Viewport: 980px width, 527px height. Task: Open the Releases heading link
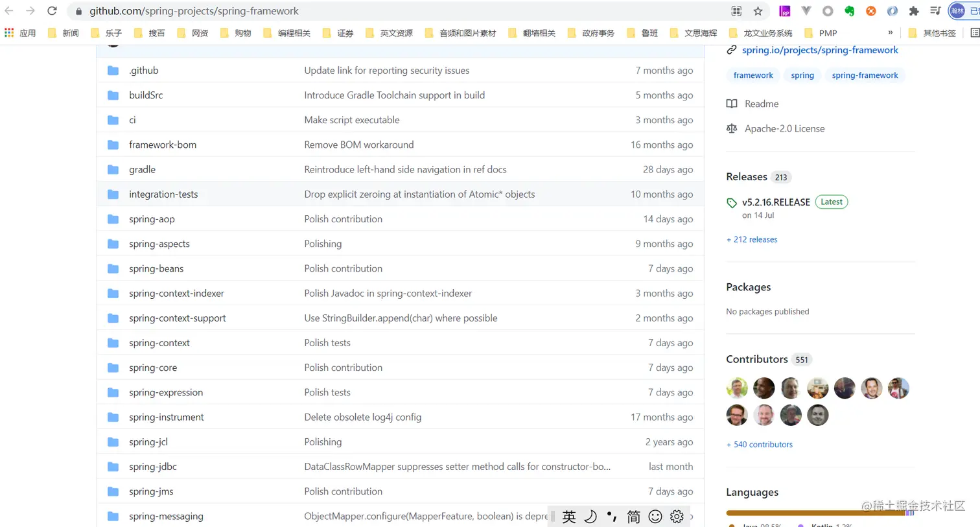click(747, 176)
